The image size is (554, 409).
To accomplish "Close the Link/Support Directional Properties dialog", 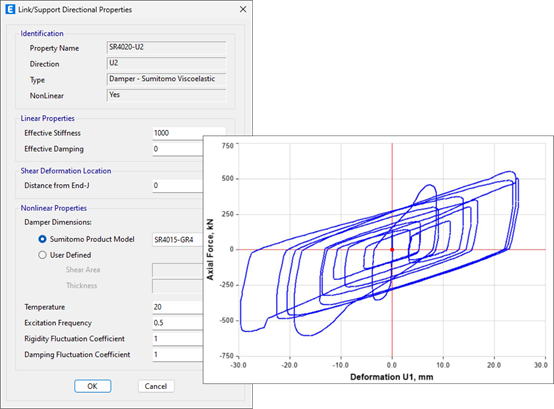I will 243,10.
